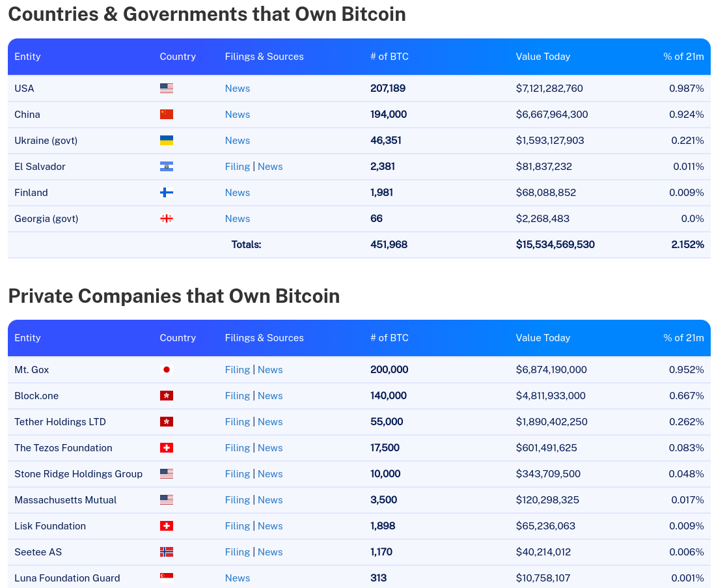Image resolution: width=727 pixels, height=588 pixels.
Task: Click the 'Entity' header in governments table
Action: coord(27,57)
